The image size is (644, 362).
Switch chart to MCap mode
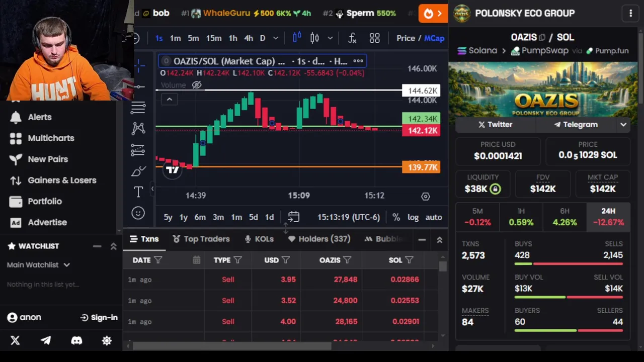click(x=434, y=38)
